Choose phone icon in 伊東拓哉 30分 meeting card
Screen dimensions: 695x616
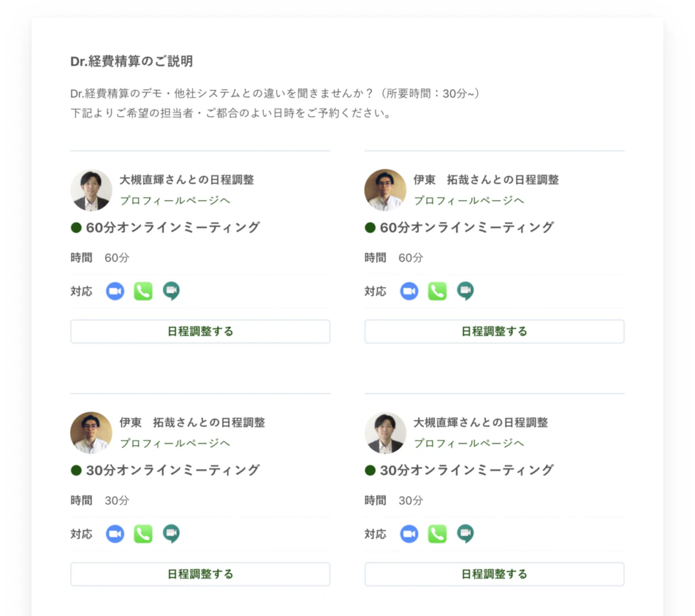pyautogui.click(x=143, y=535)
